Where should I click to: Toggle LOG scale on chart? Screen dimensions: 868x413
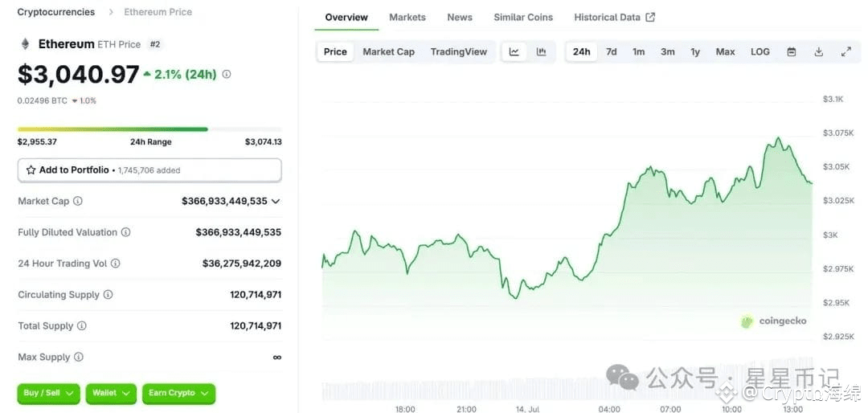point(760,51)
